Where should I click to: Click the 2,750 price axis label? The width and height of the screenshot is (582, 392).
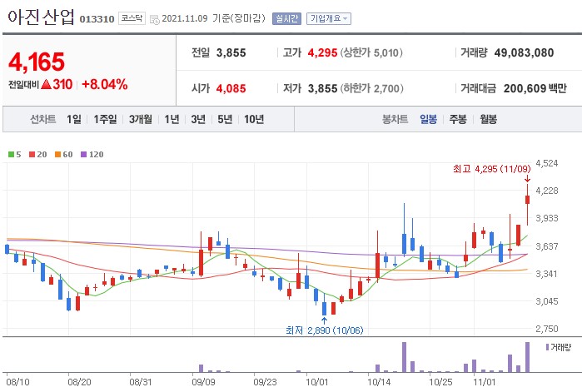[547, 329]
